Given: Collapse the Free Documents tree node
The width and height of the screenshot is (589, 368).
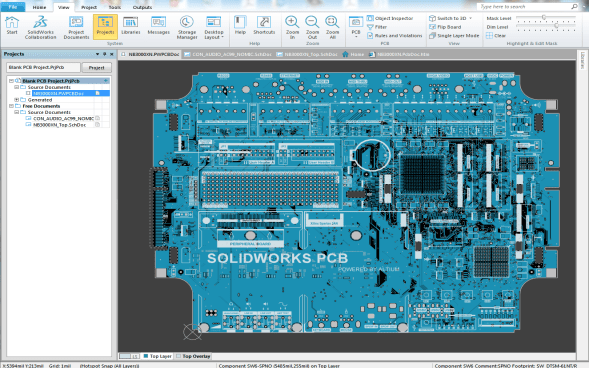Looking at the screenshot, I should pos(11,106).
